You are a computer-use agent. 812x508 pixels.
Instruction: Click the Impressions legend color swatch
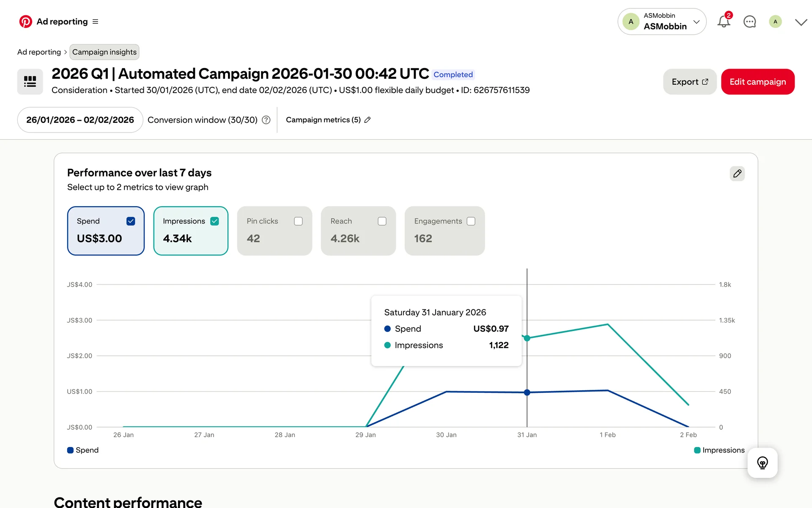click(697, 450)
